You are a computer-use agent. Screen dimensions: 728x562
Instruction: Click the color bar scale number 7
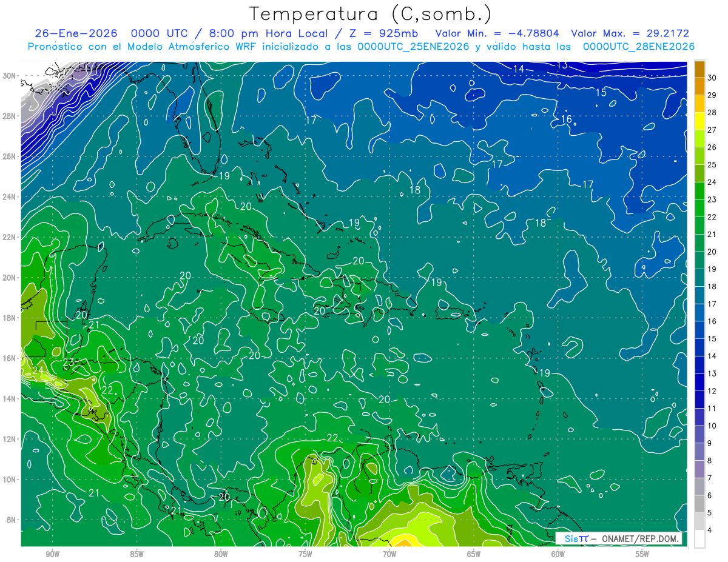(710, 478)
